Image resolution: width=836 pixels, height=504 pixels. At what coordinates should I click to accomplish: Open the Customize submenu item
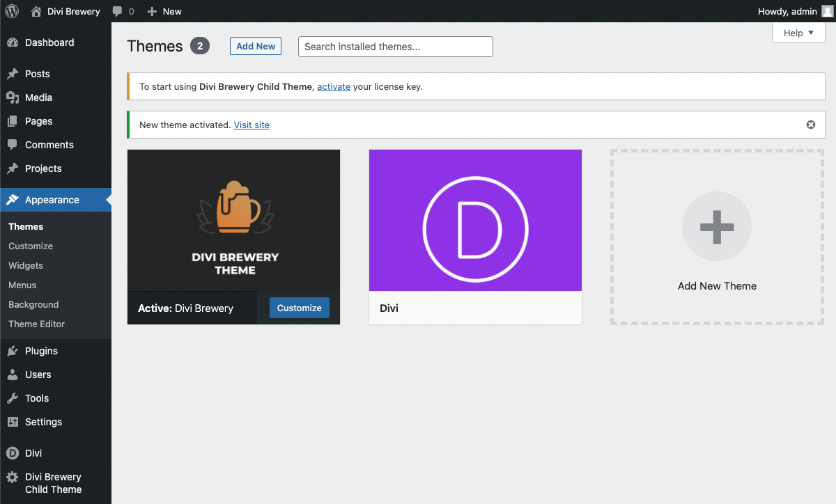pos(31,246)
